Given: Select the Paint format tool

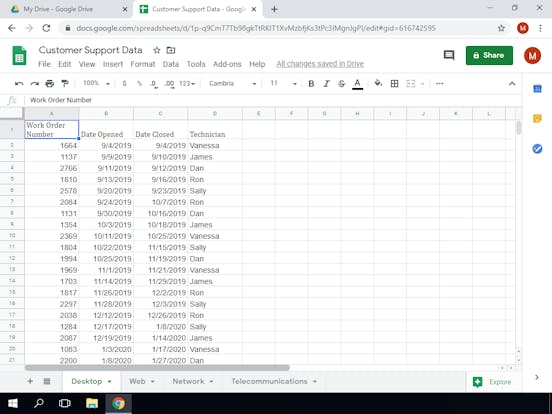Looking at the screenshot, I should pos(65,83).
